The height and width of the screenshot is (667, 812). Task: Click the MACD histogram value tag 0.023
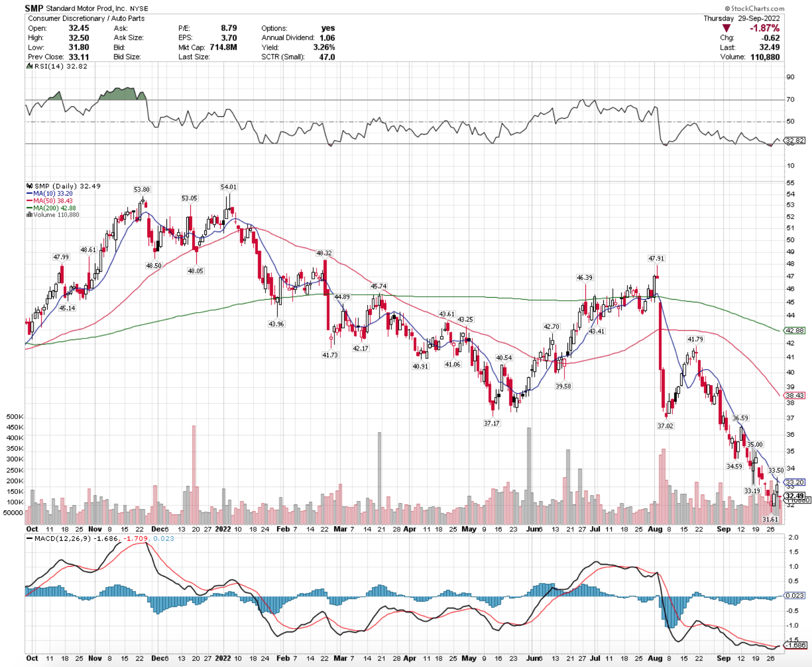(795, 595)
